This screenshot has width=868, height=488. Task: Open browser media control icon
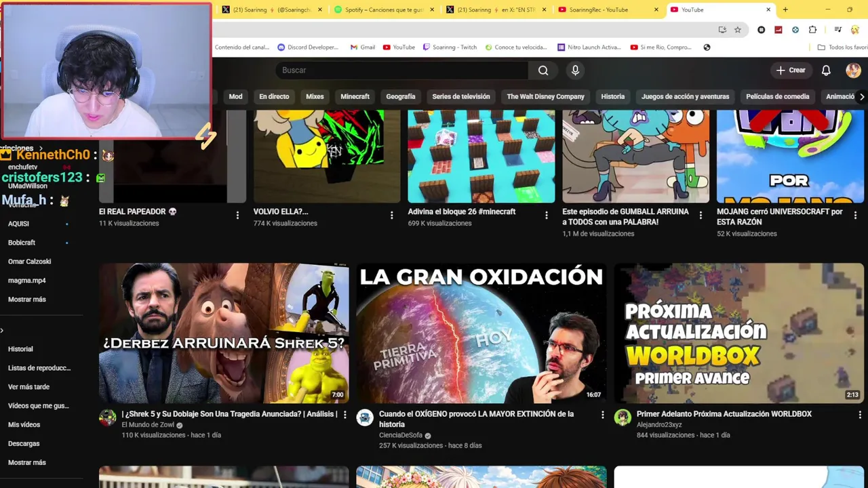point(838,30)
